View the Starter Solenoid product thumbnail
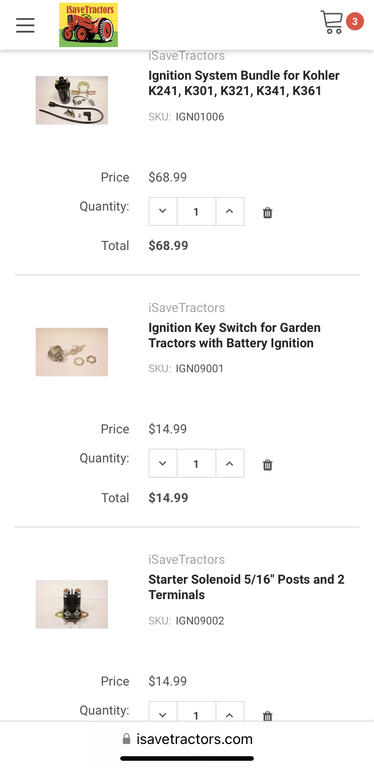 tap(72, 604)
